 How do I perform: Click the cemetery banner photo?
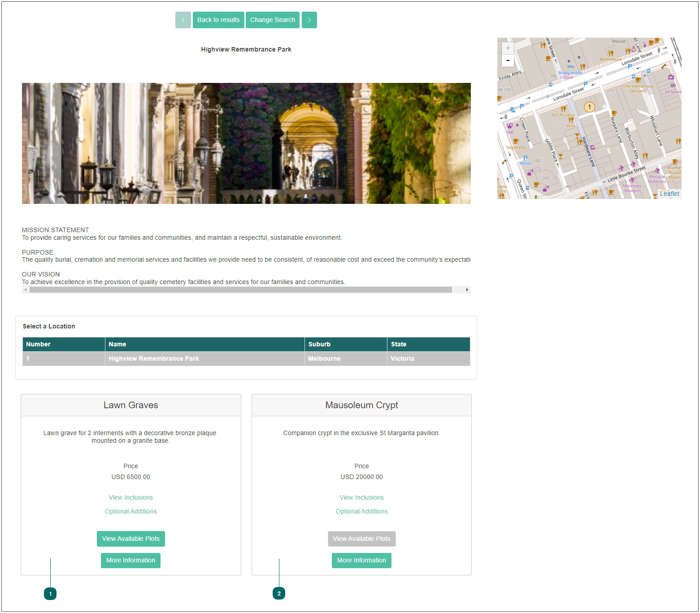[x=246, y=143]
